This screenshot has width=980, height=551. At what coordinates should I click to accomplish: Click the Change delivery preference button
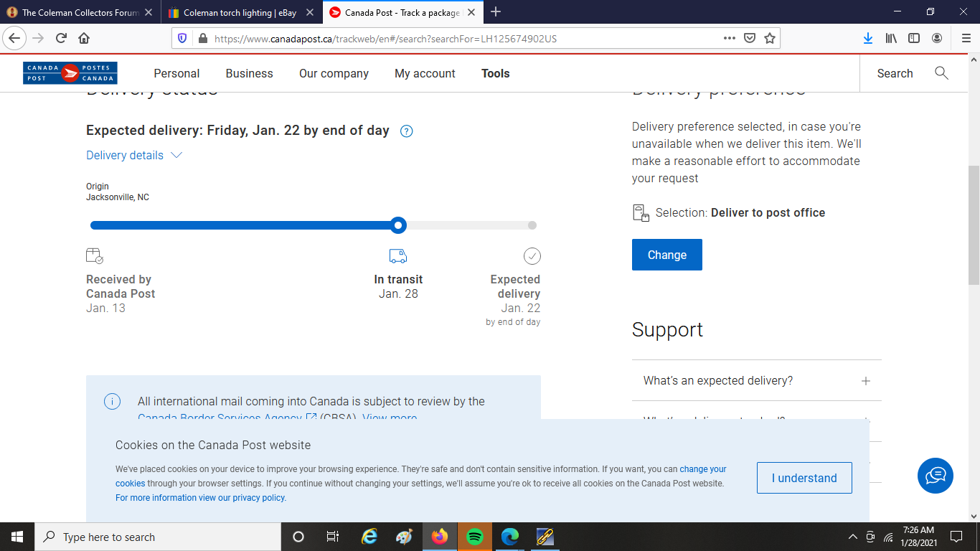pyautogui.click(x=666, y=255)
